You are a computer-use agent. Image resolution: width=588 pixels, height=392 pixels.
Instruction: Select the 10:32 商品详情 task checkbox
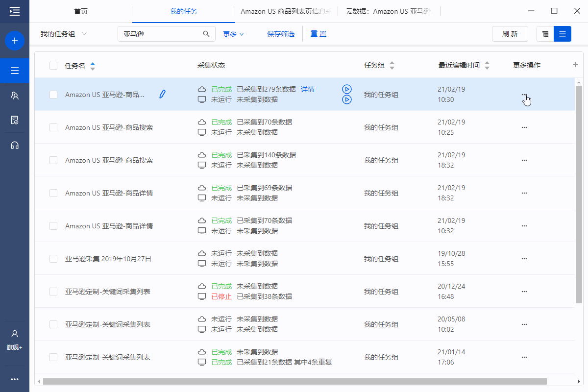[x=53, y=226]
